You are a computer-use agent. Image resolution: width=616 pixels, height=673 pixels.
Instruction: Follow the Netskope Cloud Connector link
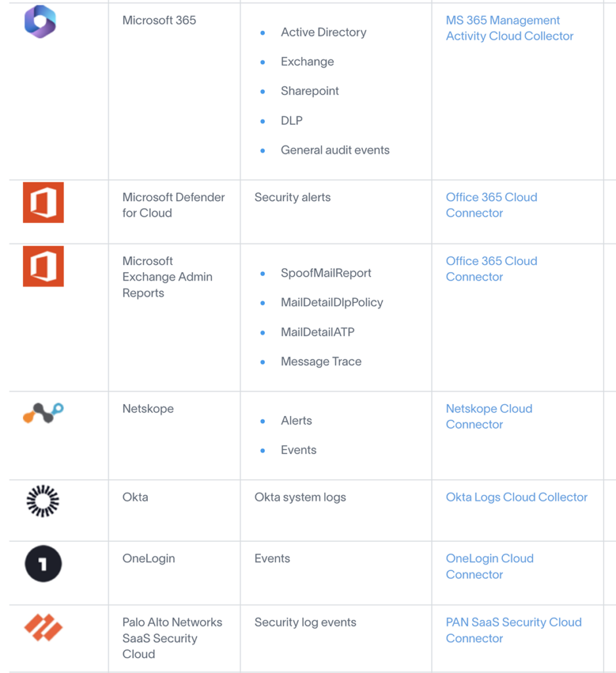[x=488, y=416]
